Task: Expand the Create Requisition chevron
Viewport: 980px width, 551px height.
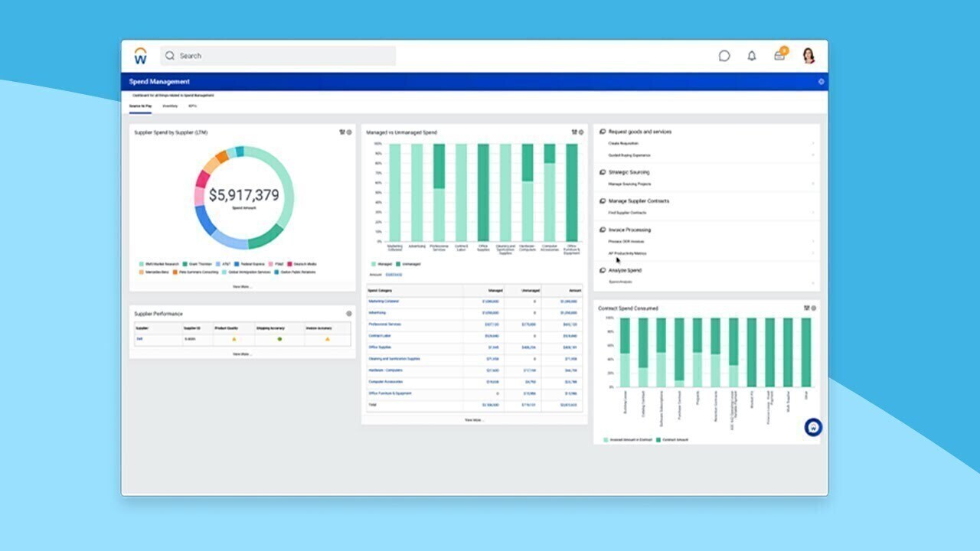Action: coord(812,144)
